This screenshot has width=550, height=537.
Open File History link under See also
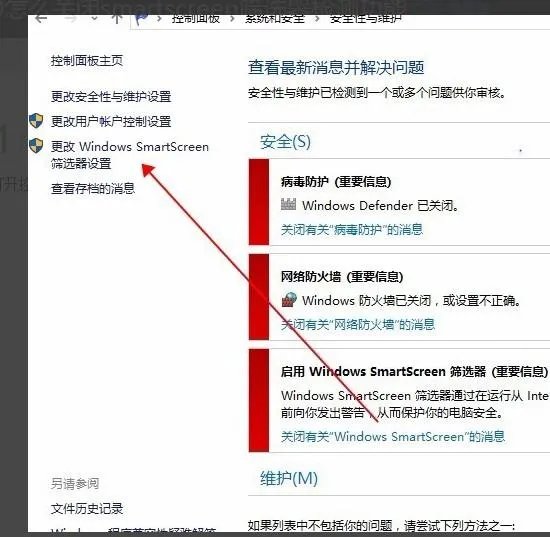[87, 509]
